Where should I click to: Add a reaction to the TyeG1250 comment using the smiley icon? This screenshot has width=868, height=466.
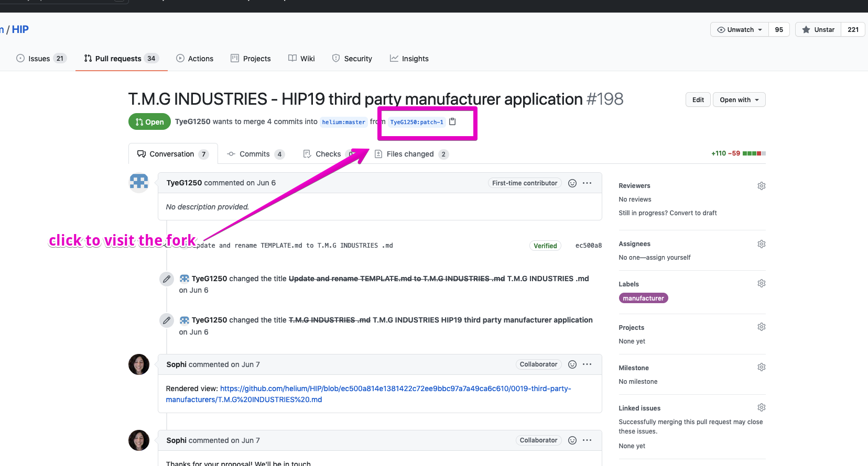click(572, 183)
